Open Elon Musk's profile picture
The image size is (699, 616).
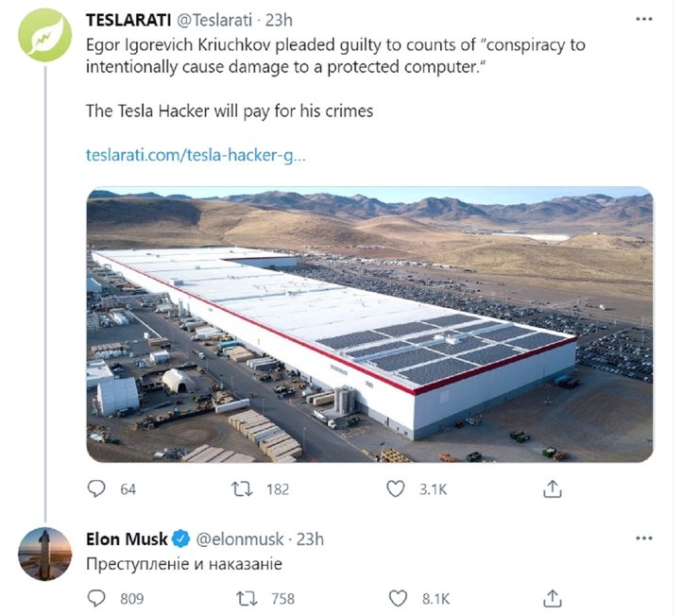coord(44,555)
